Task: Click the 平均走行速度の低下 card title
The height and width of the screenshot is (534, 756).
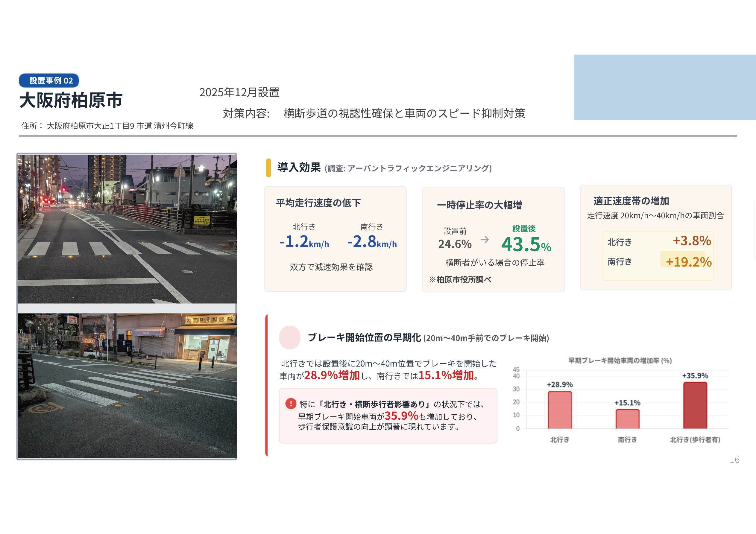Action: 318,203
